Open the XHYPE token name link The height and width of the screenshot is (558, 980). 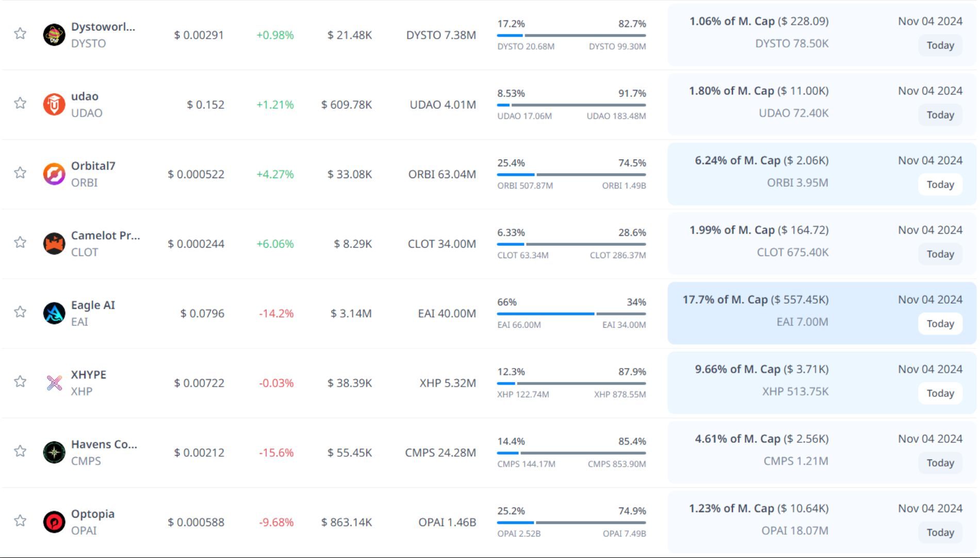[89, 375]
